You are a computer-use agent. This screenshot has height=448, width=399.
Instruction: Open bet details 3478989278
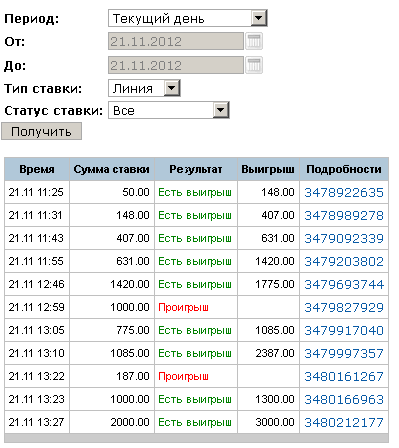click(x=344, y=216)
